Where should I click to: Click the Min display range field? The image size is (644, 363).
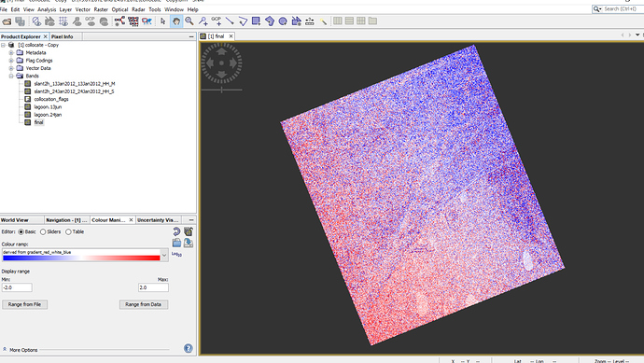click(x=17, y=287)
